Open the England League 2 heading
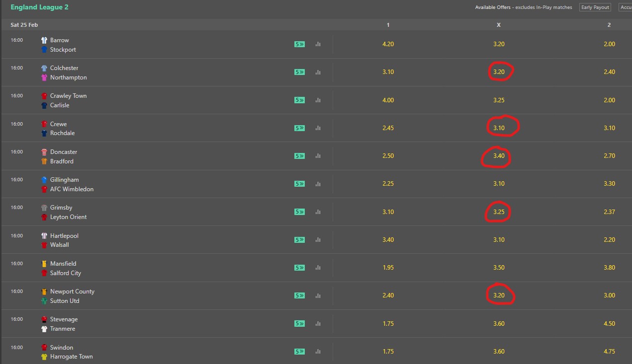 tap(39, 7)
